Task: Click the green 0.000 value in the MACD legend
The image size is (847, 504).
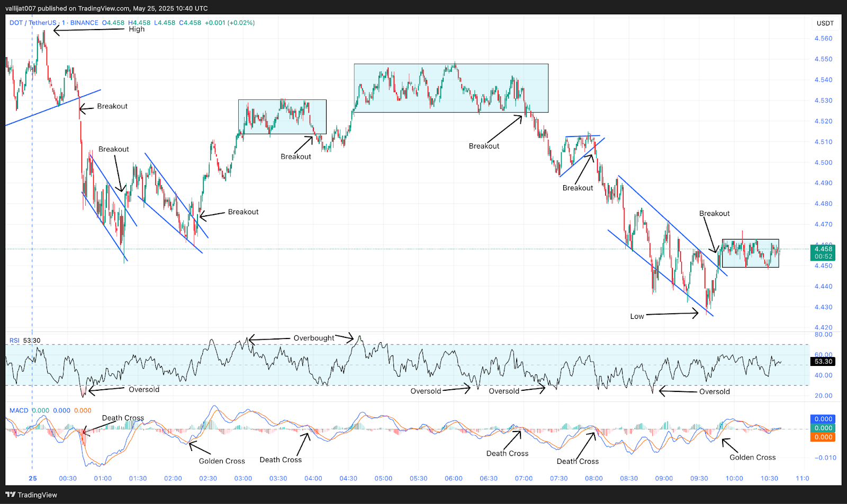Action: tap(41, 410)
